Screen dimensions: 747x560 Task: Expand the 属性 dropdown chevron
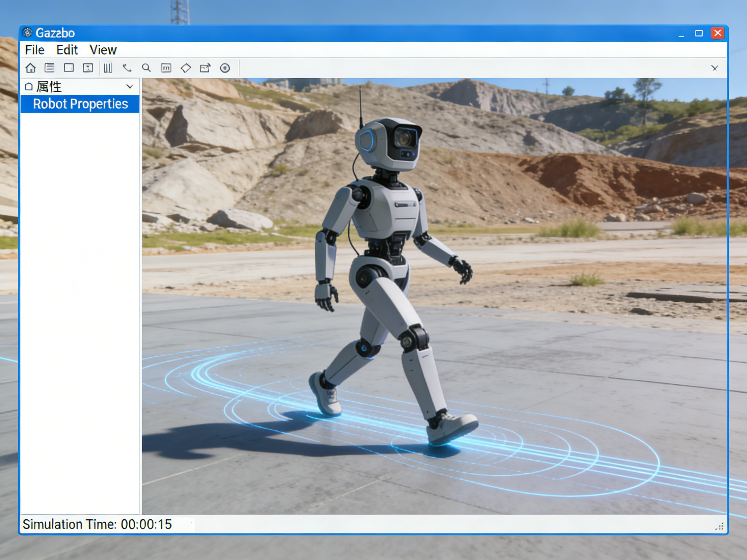[130, 87]
